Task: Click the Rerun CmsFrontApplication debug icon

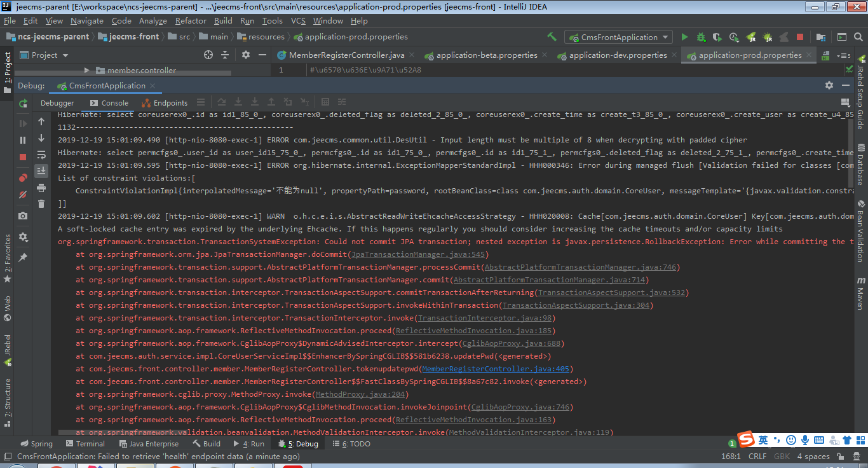Action: (24, 103)
